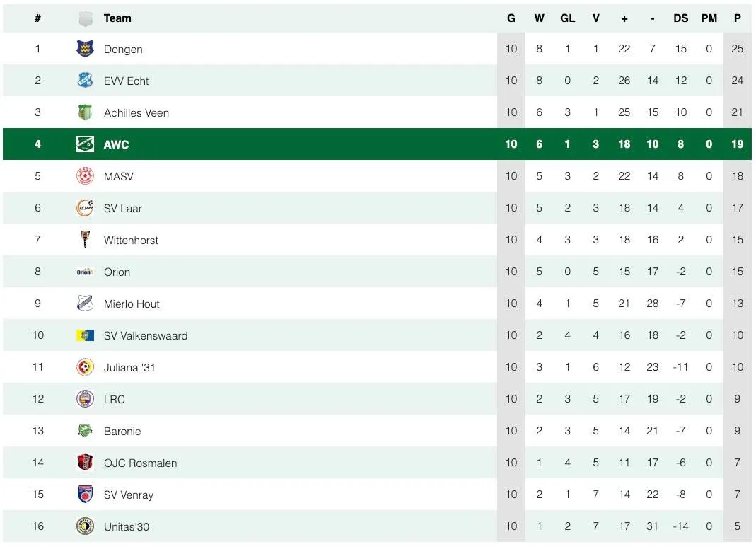
Task: Click the Juliana '31 club emblem
Action: 85,367
